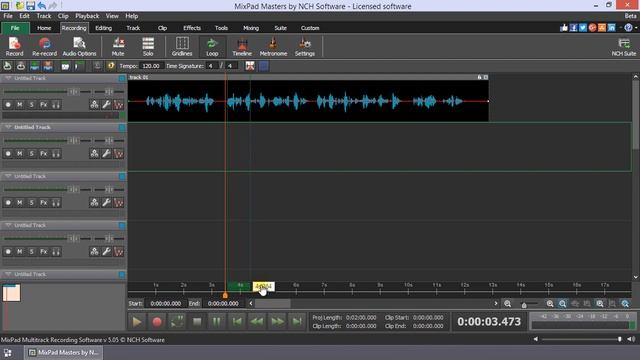Click the Play transport button
The image size is (640, 360).
pos(137,322)
